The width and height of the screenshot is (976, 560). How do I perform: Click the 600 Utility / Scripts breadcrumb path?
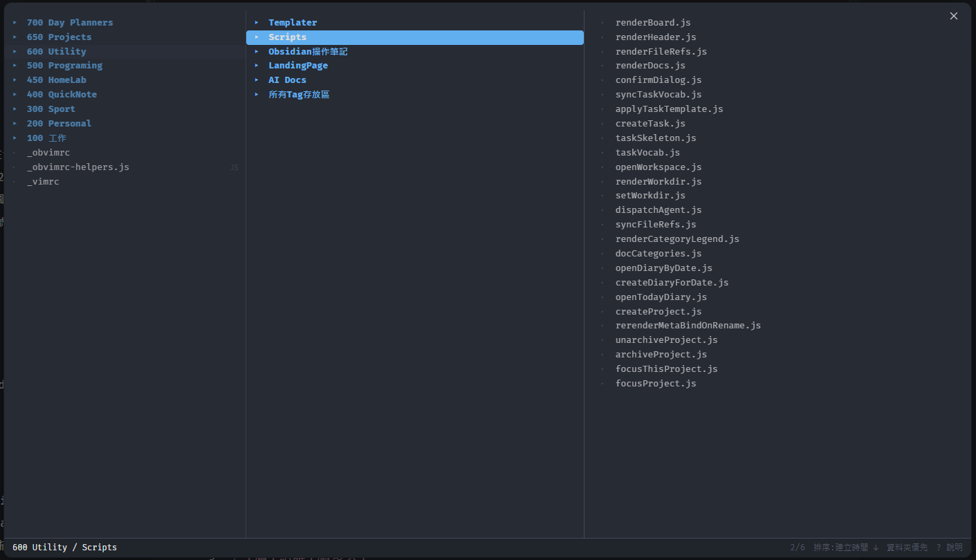tap(64, 548)
